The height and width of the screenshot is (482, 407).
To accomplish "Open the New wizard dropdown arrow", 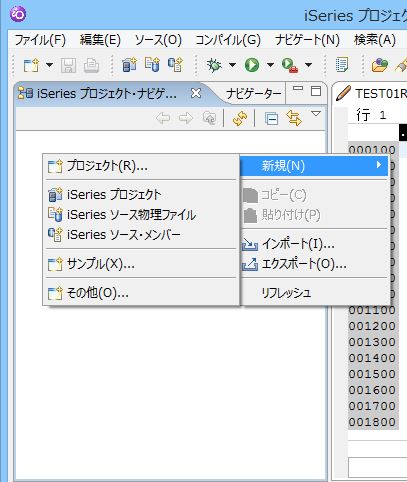I will pos(49,65).
